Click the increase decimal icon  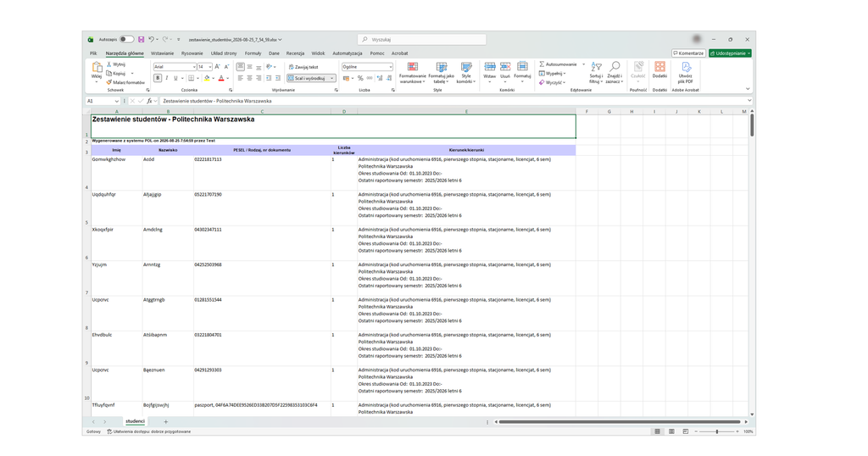coord(380,78)
